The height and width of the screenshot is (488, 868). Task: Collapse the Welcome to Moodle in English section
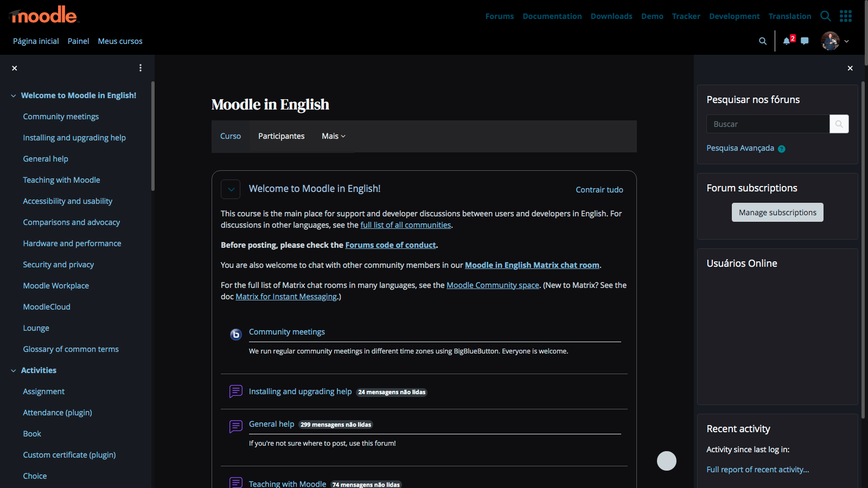click(231, 189)
